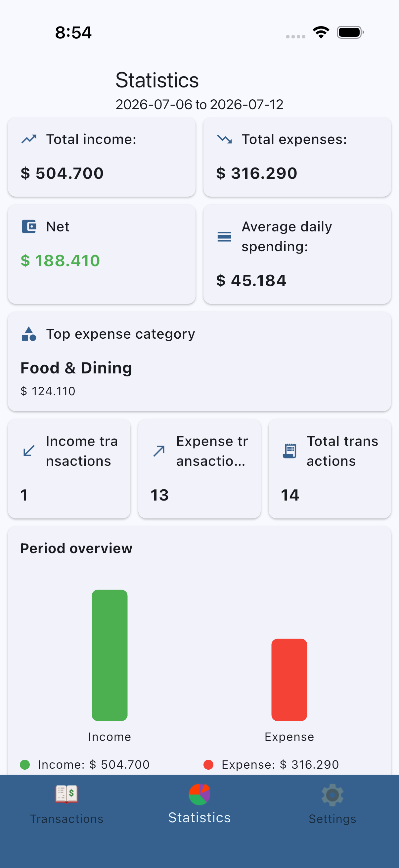The width and height of the screenshot is (399, 868).
Task: Tap the Wi-Fi status icon
Action: 321,32
